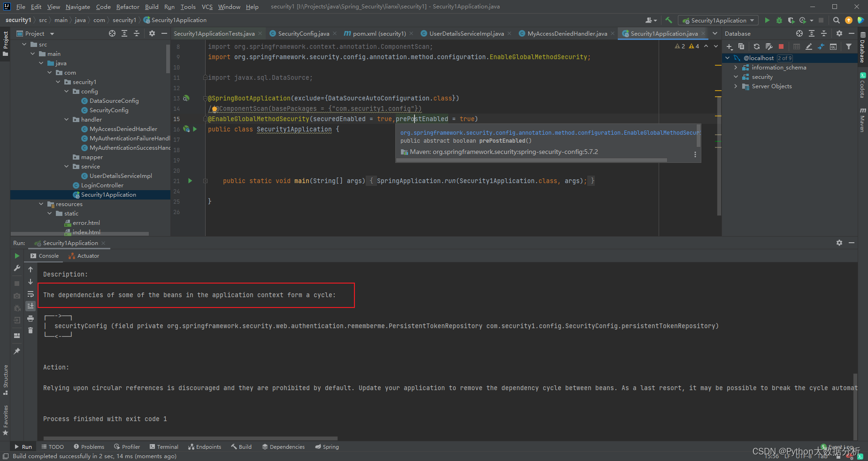Enable soft-wrap in the console
Image resolution: width=868 pixels, height=461 pixels.
(31, 293)
